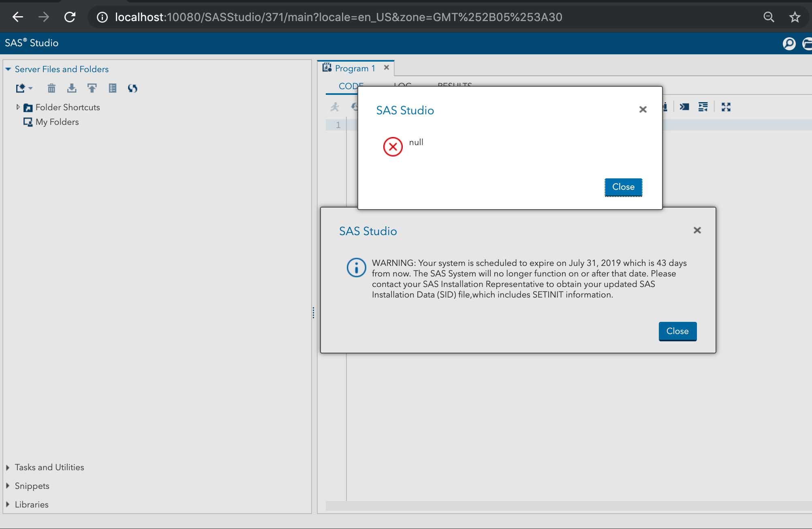The width and height of the screenshot is (812, 529).
Task: Close the null error dialog via the Close button
Action: pyautogui.click(x=623, y=187)
